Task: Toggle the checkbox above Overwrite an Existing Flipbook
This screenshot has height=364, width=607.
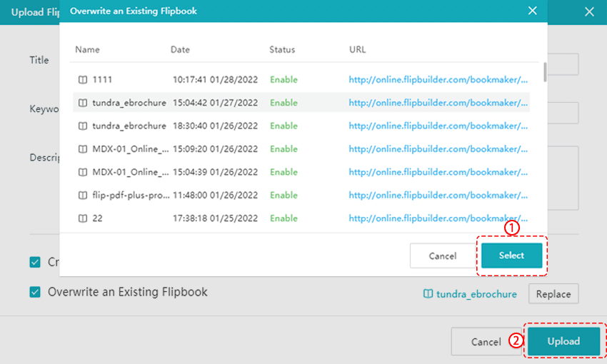Action: 35,262
